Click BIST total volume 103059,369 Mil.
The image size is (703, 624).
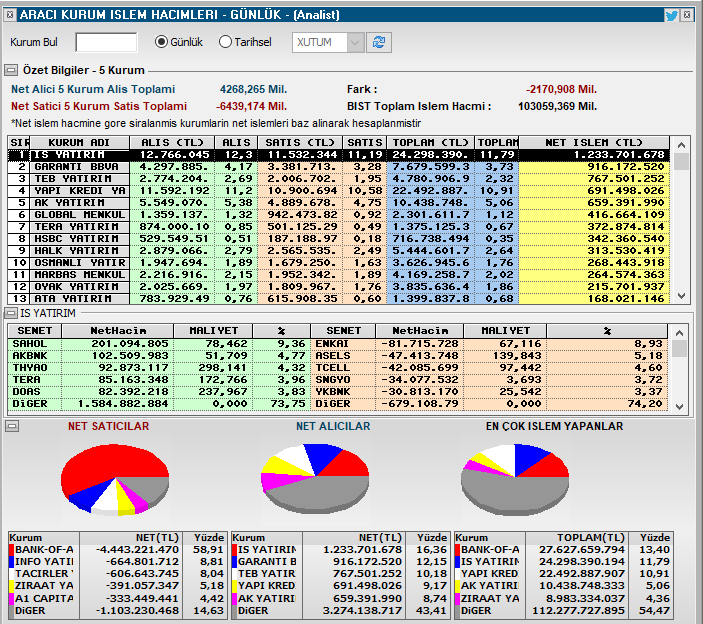click(558, 106)
